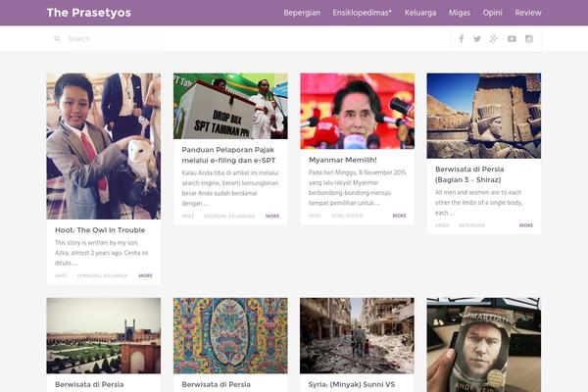Open the YouTube social icon
This screenshot has width=588, height=392.
point(512,38)
